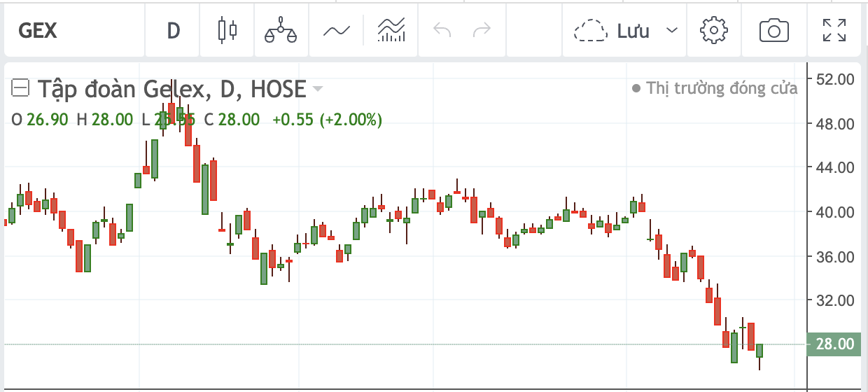Open chart settings gear

(x=714, y=31)
